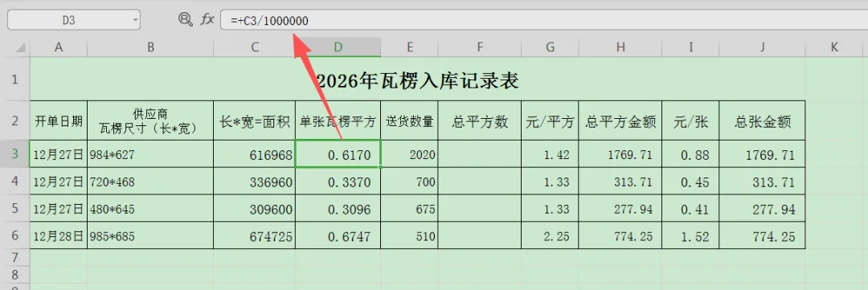Click the select-all corner triangle
The height and width of the screenshot is (290, 868).
(x=20, y=48)
